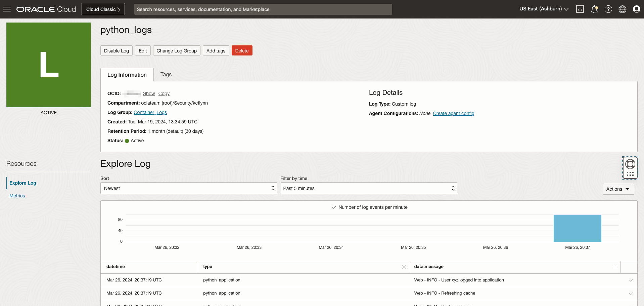Delete the python_logs log
The height and width of the screenshot is (306, 644).
242,50
